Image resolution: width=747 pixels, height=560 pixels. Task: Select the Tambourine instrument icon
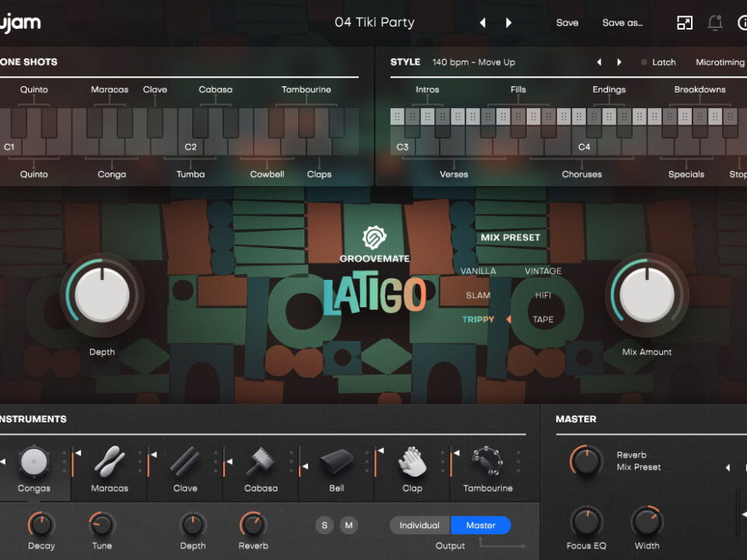tap(488, 462)
